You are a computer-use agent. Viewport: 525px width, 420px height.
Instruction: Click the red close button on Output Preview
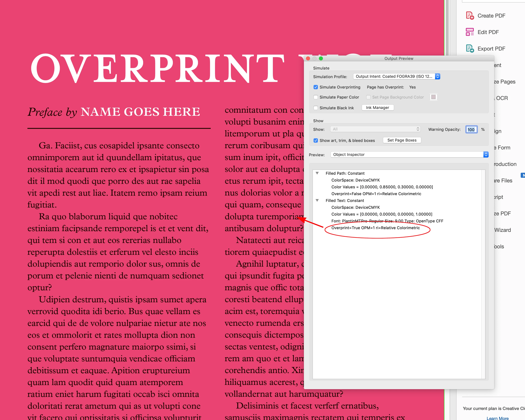(308, 58)
